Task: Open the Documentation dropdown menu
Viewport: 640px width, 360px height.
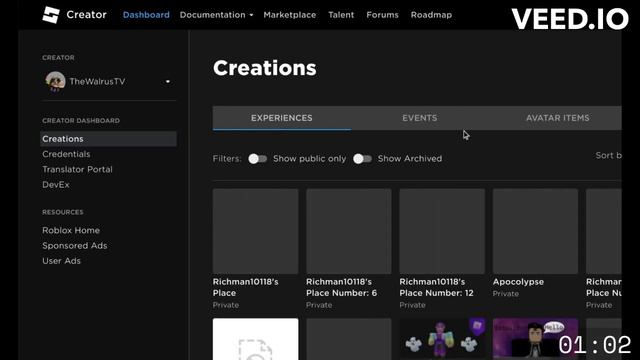Action: pyautogui.click(x=216, y=15)
